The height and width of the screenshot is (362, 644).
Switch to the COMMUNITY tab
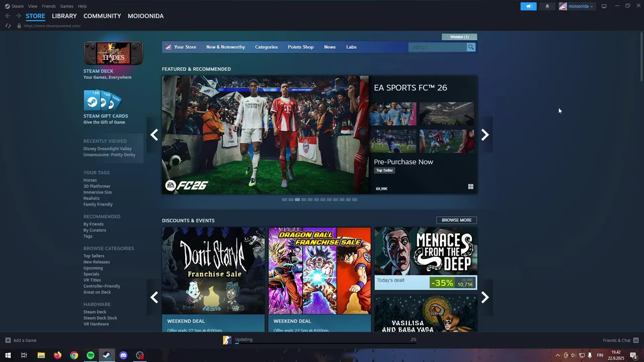pyautogui.click(x=102, y=16)
